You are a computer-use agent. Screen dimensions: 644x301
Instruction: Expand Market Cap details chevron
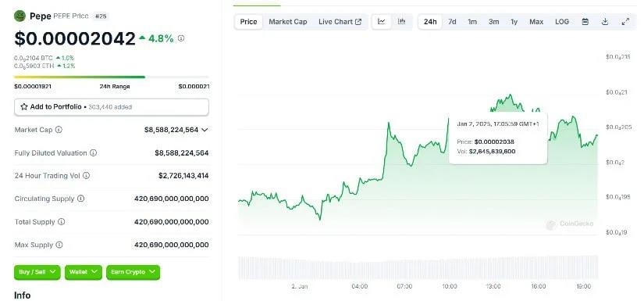click(205, 130)
